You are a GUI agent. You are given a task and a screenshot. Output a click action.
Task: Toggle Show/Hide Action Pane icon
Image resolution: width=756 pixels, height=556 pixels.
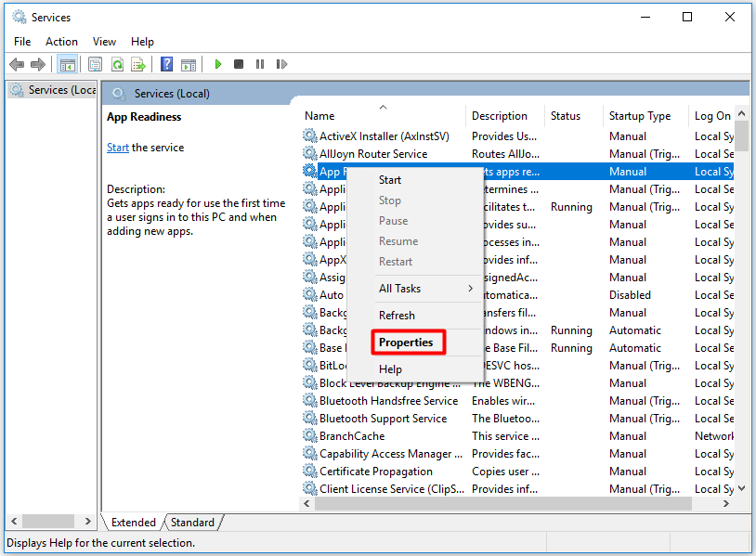coord(189,64)
